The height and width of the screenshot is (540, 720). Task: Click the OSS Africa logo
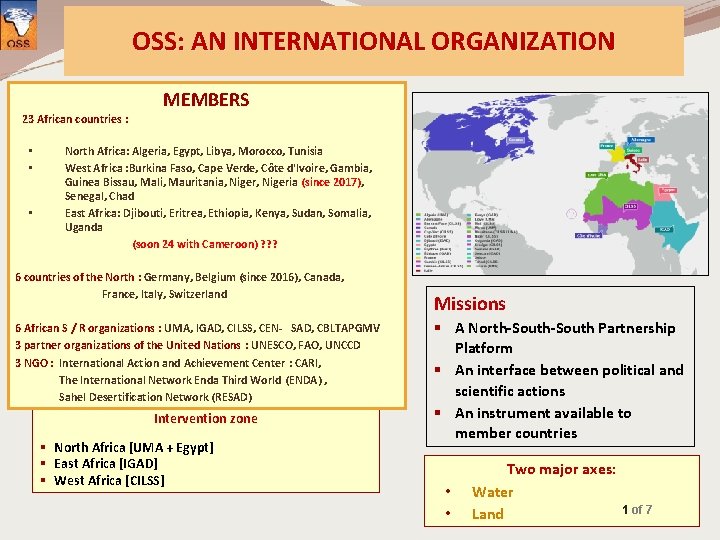[18, 25]
